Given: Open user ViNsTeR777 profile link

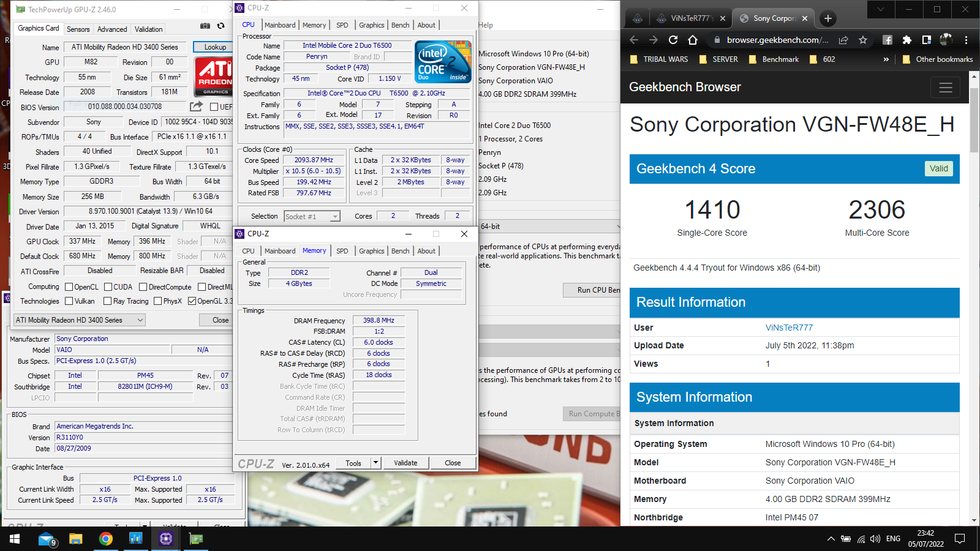Looking at the screenshot, I should 789,328.
